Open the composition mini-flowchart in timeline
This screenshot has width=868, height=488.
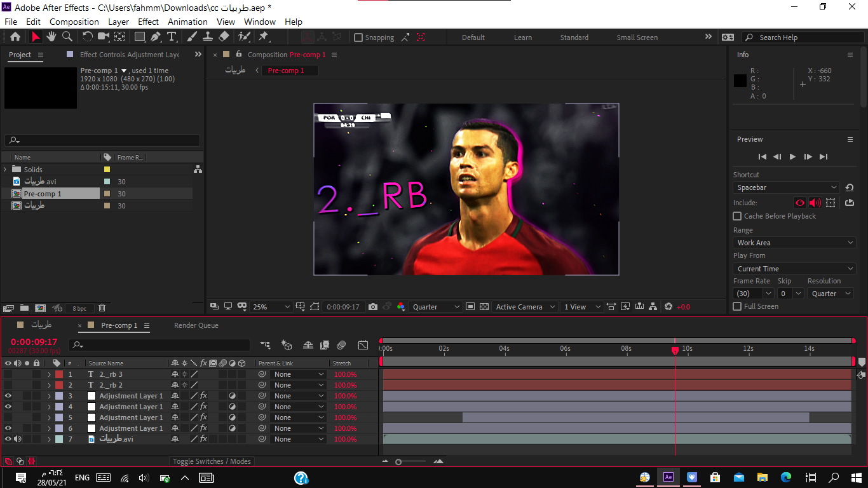pos(266,345)
